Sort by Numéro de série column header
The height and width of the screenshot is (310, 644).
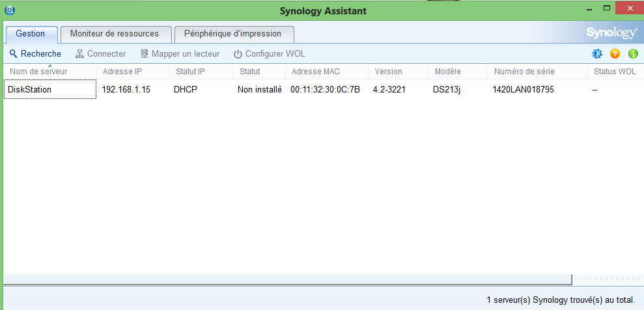point(537,72)
